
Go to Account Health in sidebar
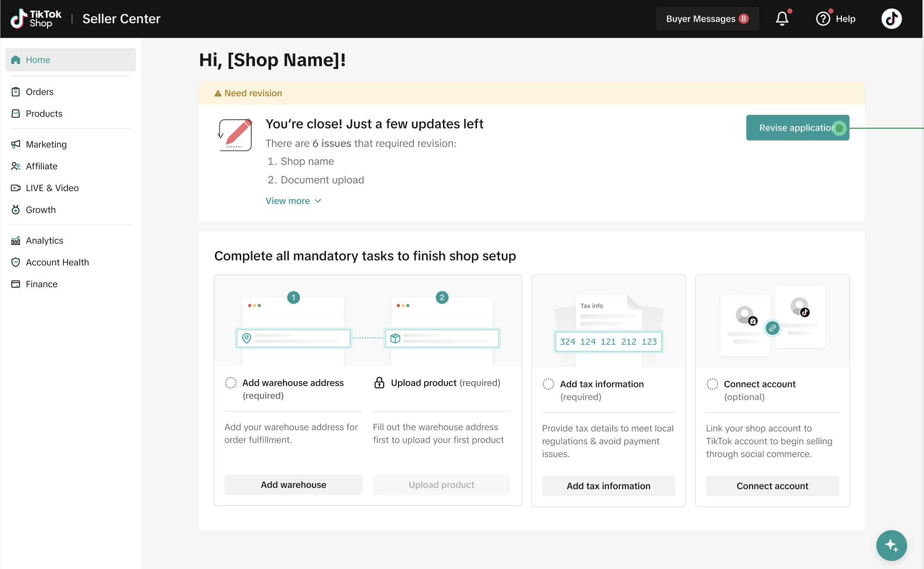coord(57,262)
